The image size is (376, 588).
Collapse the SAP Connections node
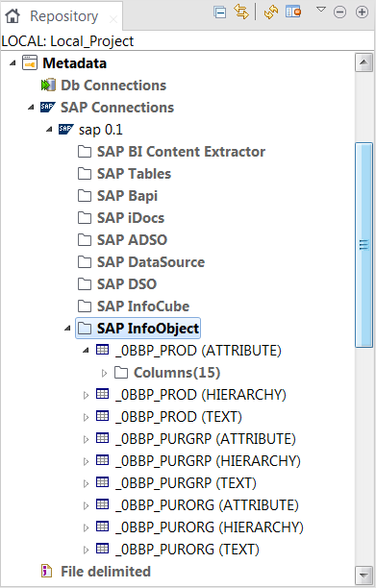point(31,108)
